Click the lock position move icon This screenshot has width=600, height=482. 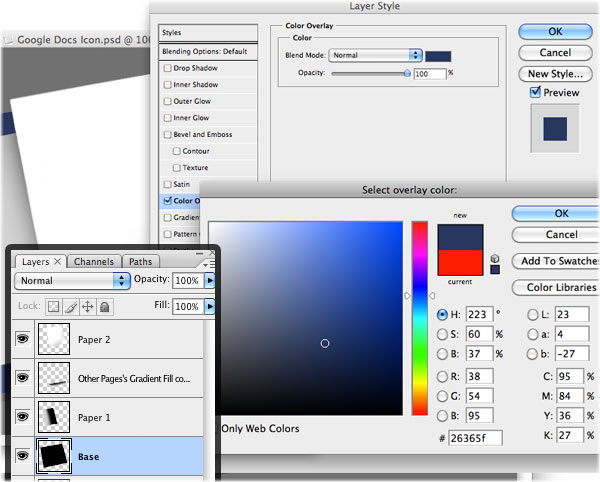point(88,307)
